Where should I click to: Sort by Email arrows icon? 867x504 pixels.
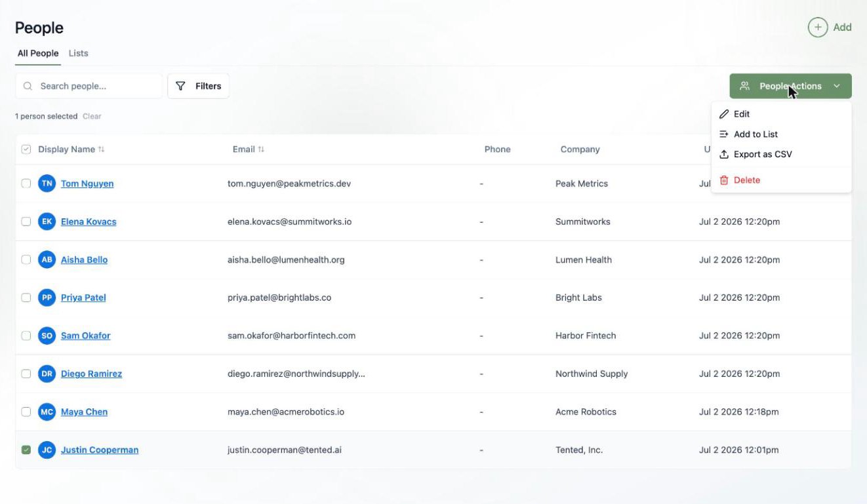[x=261, y=149]
